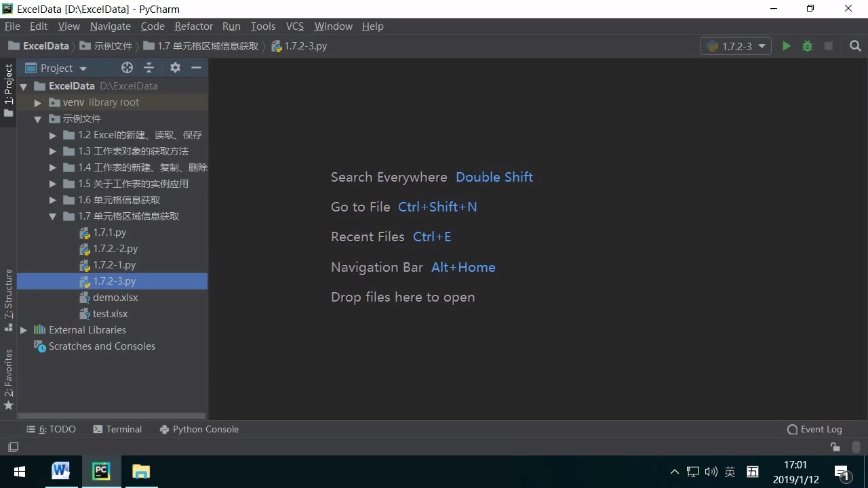Start debugging with the bug icon
This screenshot has height=488, width=868.
(807, 46)
